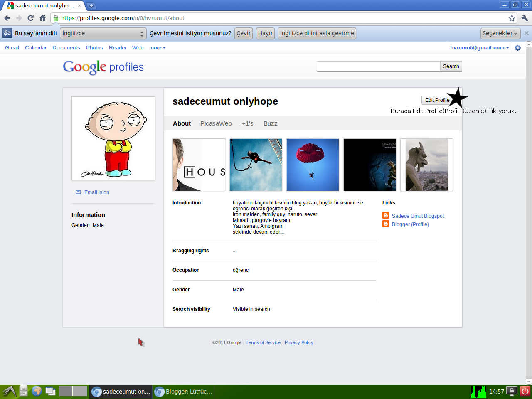Open the Google account settings gear
Image resolution: width=532 pixels, height=399 pixels.
coord(518,48)
